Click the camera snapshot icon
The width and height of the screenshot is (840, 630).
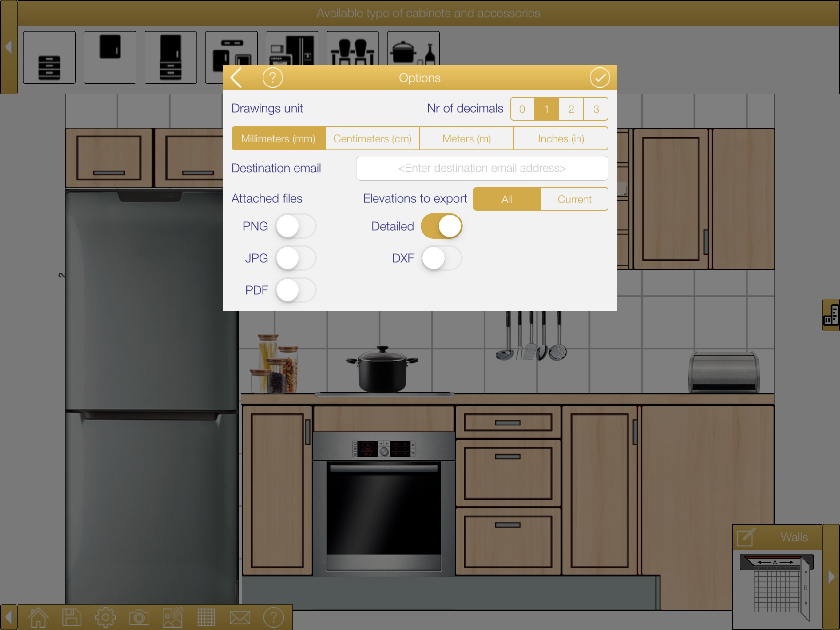139,617
